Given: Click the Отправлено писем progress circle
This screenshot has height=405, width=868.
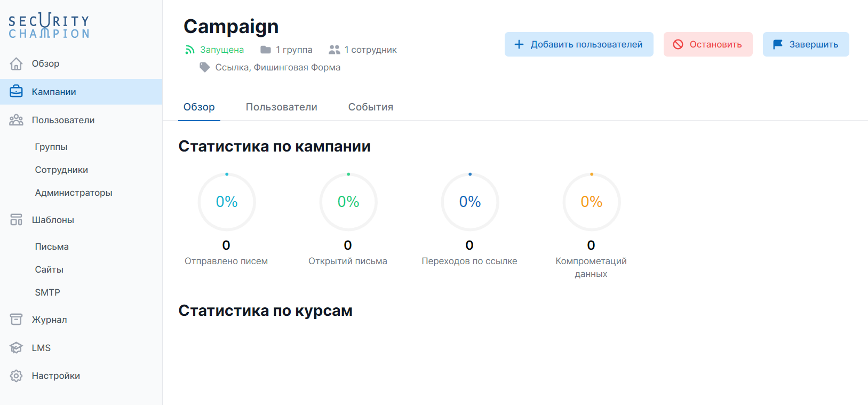Looking at the screenshot, I should 227,202.
